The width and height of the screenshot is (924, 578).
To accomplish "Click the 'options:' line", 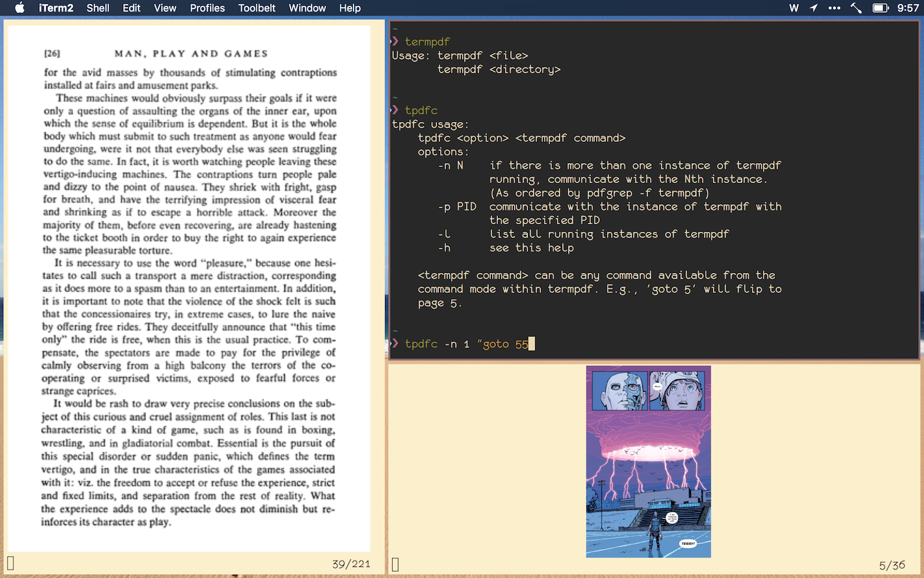I will (443, 152).
